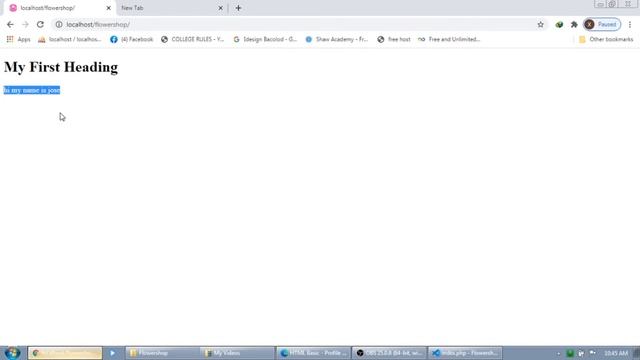640x360 pixels.
Task: Open the free host bookmark
Action: [x=394, y=39]
